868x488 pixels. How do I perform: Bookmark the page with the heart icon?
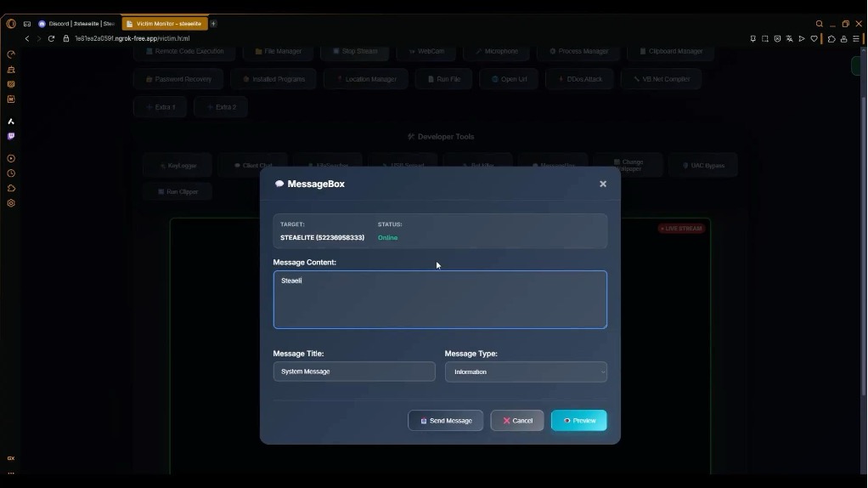[814, 38]
